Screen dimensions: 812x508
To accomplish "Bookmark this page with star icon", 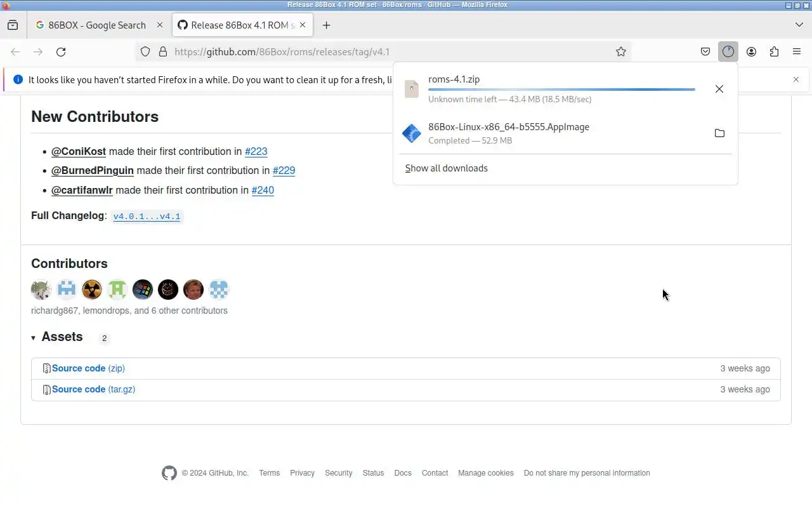I will (621, 52).
